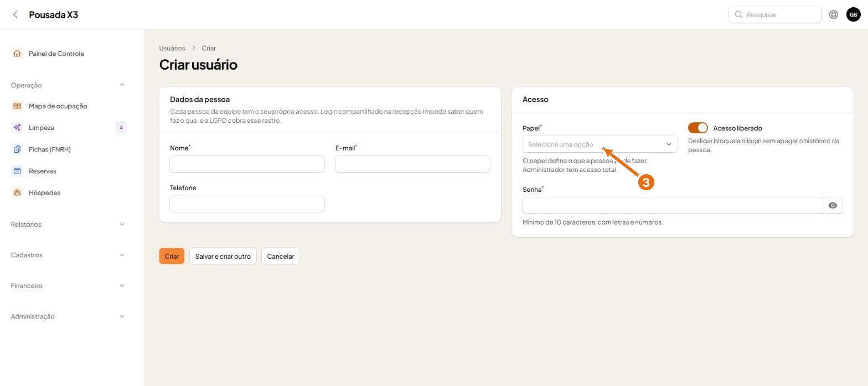
Task: Click the Reservas calendar icon
Action: pos(17,171)
